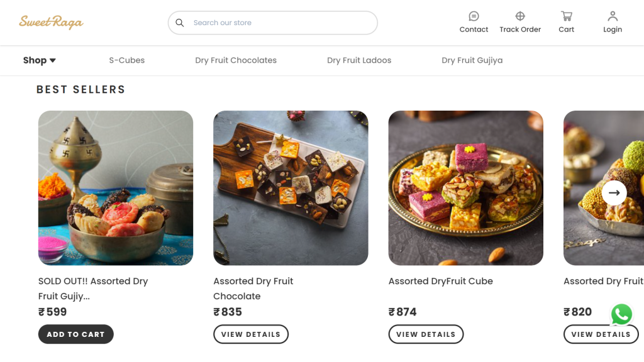Click the Login person icon
644x362 pixels.
613,16
